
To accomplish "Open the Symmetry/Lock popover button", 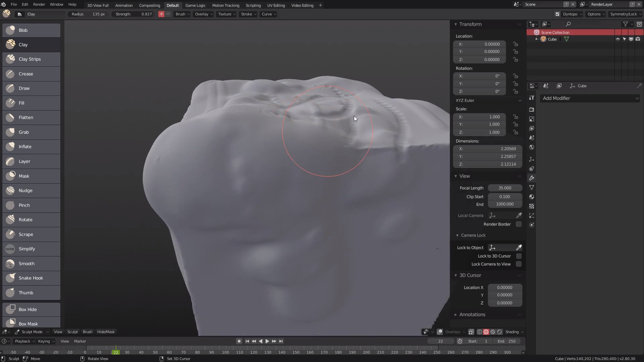I will click(x=625, y=14).
